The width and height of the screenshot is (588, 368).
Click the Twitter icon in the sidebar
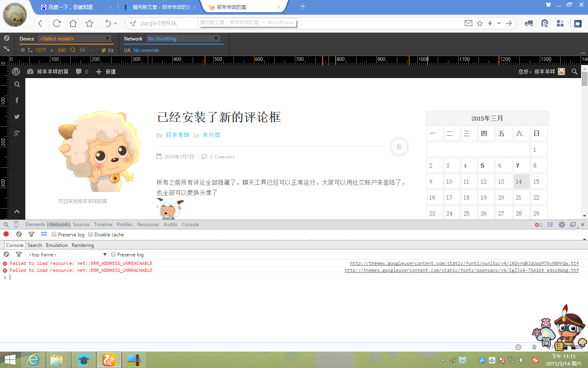coord(17,117)
